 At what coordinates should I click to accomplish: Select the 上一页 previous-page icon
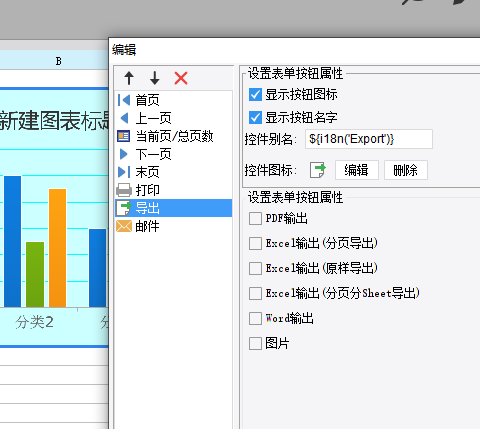click(x=124, y=118)
